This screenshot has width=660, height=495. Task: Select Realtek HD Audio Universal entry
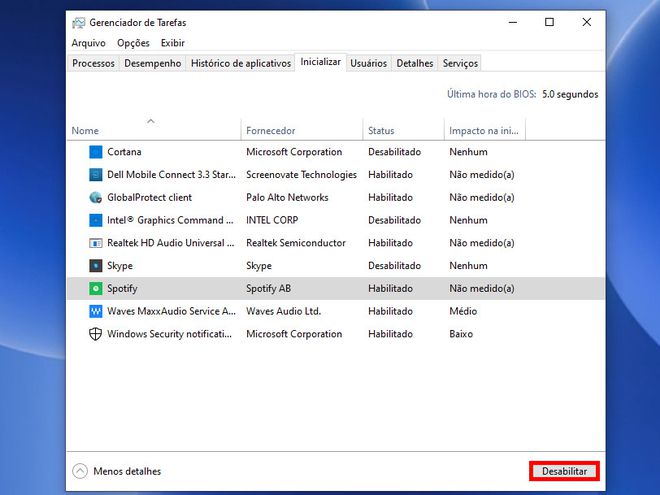(170, 243)
